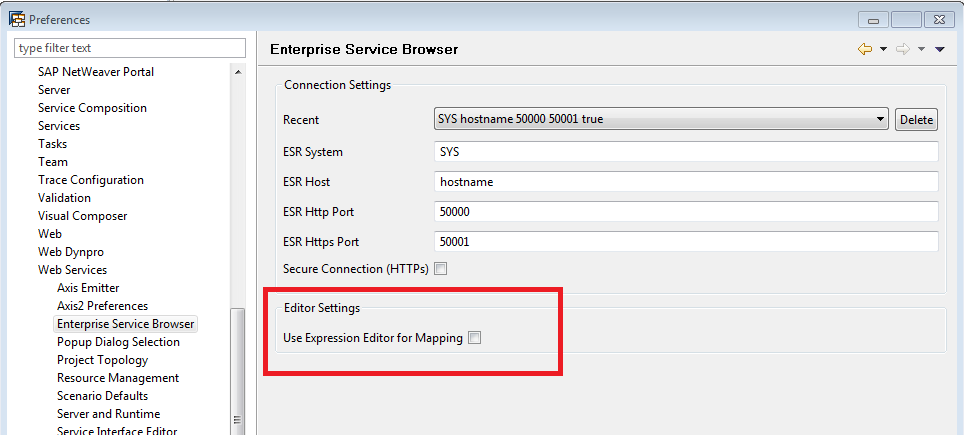This screenshot has height=435, width=964.
Task: Open the preferences view menu triangle
Action: (x=940, y=50)
